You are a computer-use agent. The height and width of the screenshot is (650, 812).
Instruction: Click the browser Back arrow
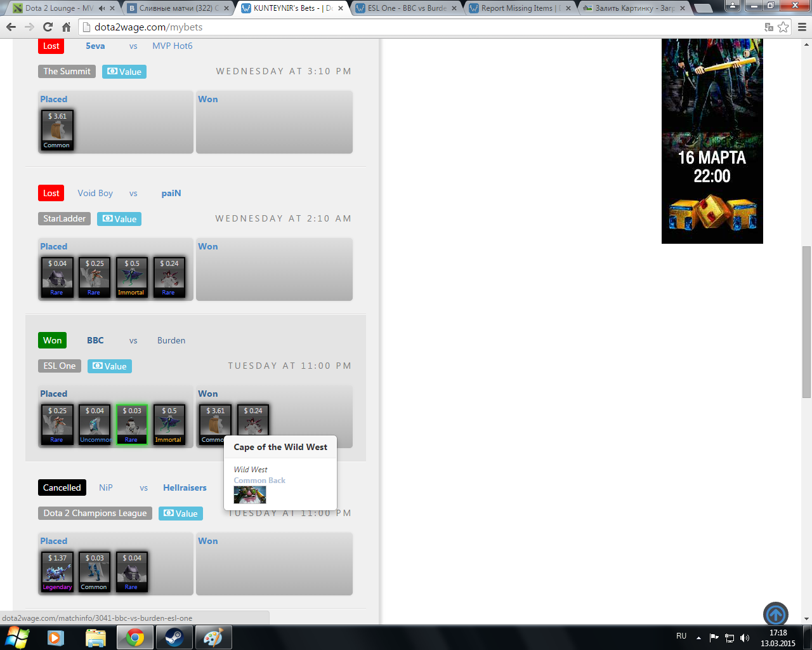point(11,27)
